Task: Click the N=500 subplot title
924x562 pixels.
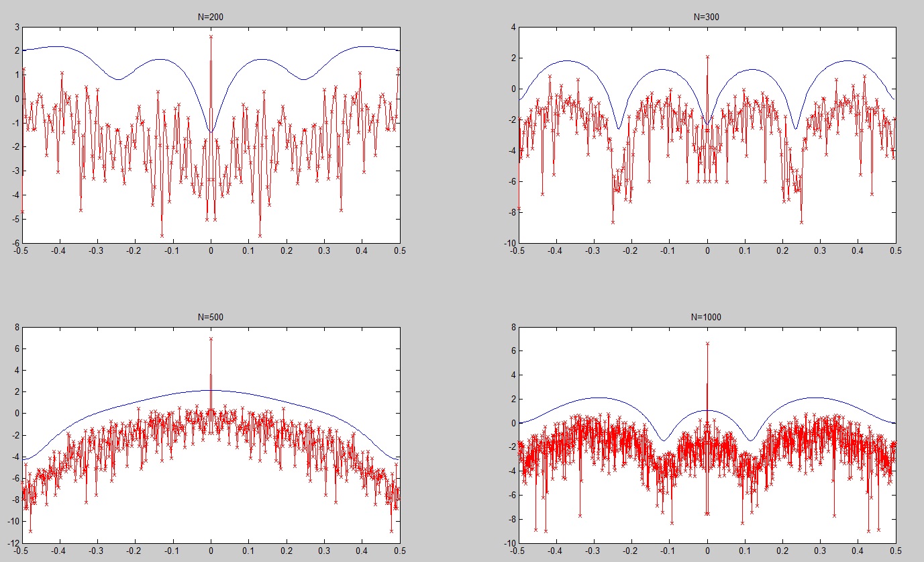Action: pyautogui.click(x=211, y=317)
